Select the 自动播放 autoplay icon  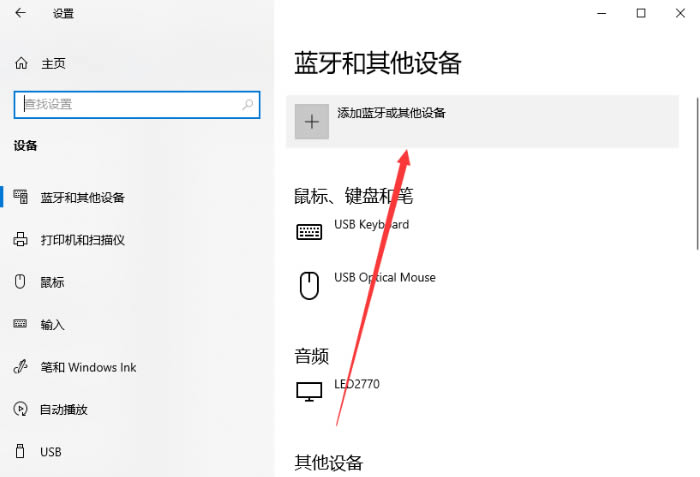(x=21, y=409)
